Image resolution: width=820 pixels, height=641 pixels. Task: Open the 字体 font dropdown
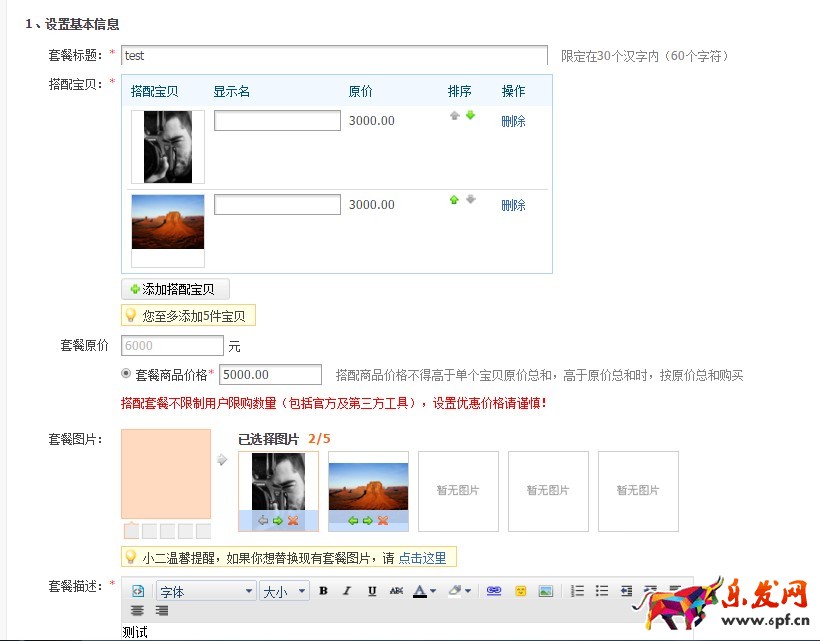204,591
